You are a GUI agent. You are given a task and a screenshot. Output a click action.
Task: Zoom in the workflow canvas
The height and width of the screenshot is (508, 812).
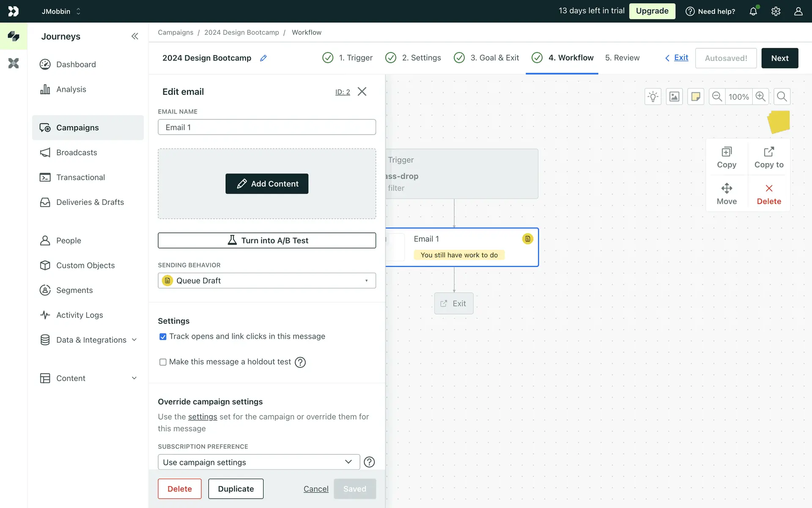[x=760, y=97]
